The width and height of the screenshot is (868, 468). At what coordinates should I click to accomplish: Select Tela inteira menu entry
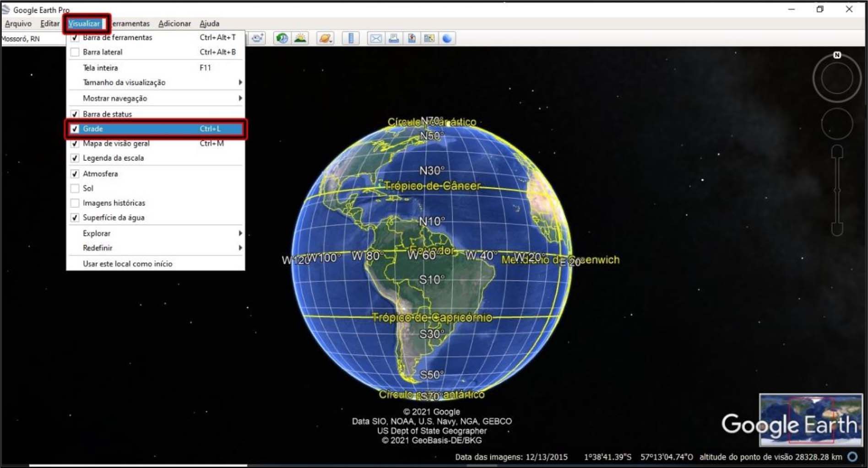coord(156,68)
